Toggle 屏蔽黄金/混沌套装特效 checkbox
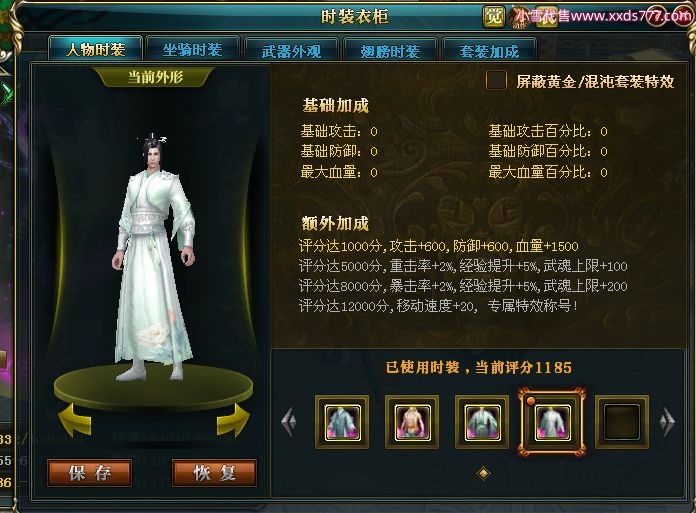696x513 pixels. [496, 81]
